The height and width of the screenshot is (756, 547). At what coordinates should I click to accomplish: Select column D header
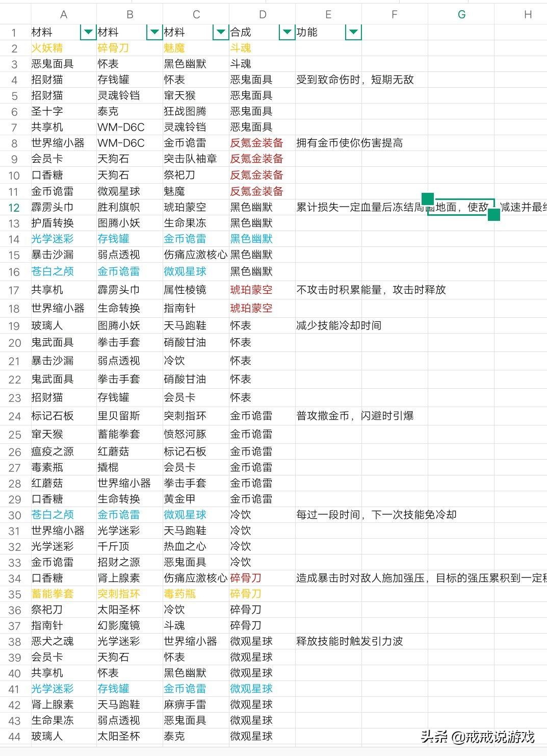point(263,14)
